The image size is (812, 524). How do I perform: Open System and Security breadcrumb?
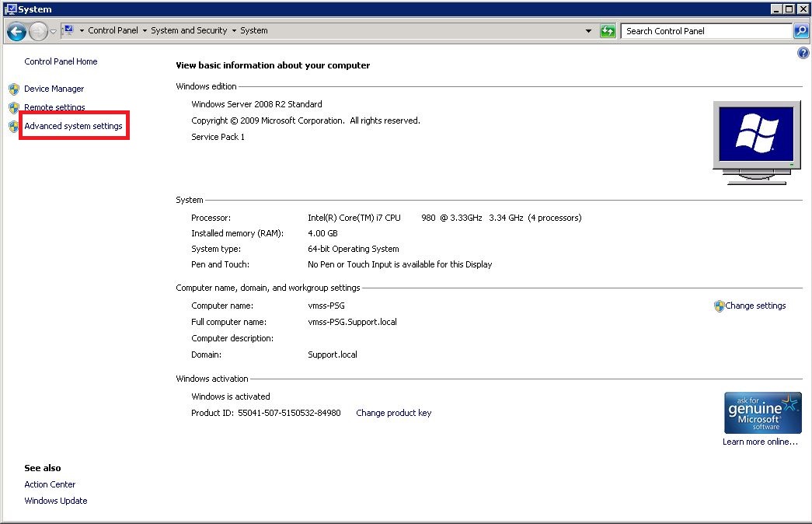[x=189, y=30]
